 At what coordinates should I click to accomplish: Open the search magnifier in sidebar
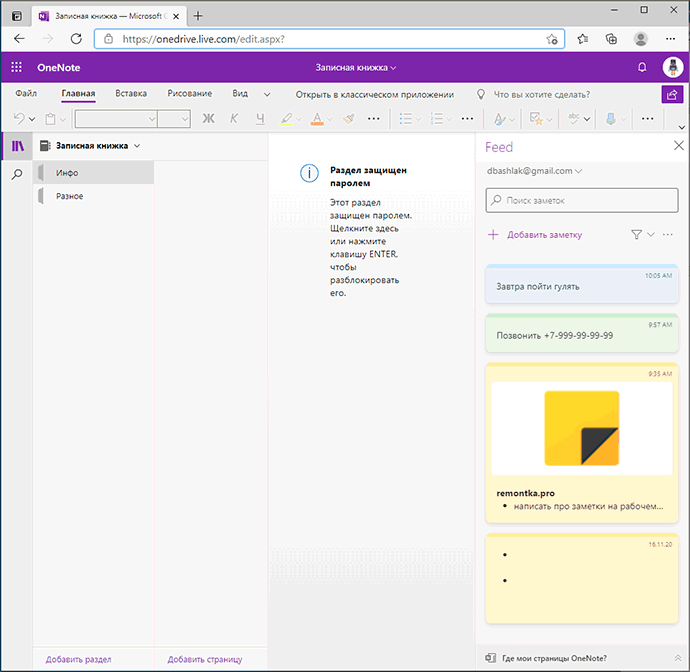(16, 174)
